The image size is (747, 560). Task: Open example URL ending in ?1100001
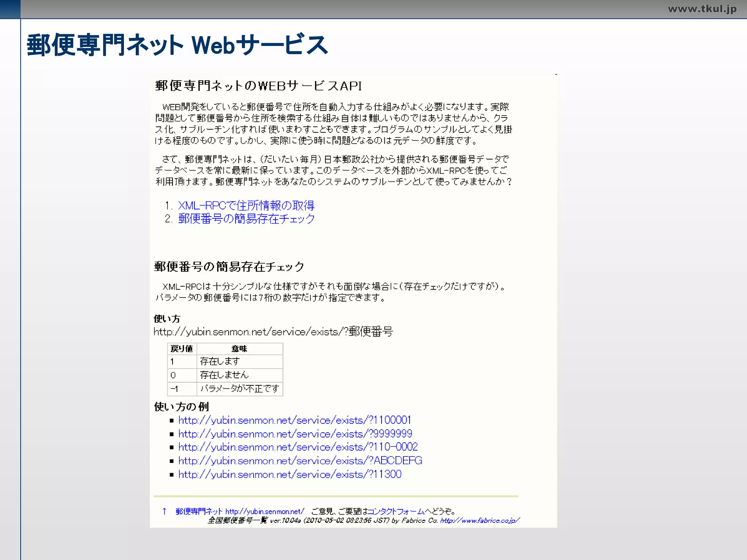point(295,420)
